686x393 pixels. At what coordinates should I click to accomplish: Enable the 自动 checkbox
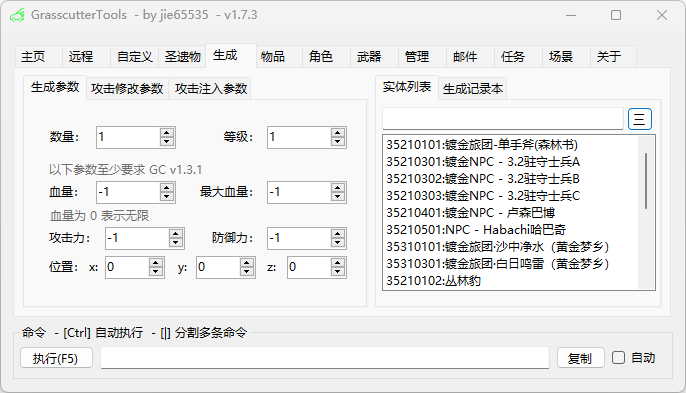pyautogui.click(x=618, y=358)
